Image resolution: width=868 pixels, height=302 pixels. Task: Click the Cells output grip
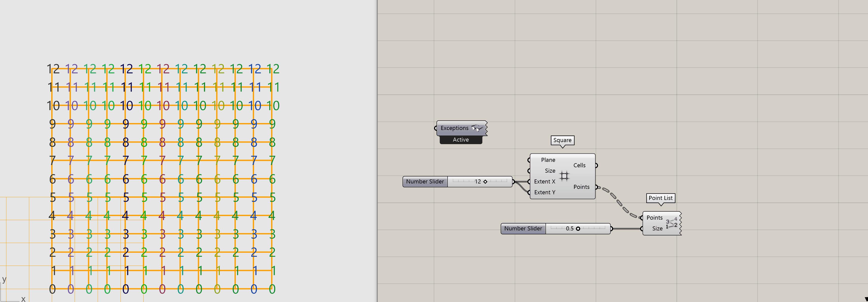pos(596,165)
